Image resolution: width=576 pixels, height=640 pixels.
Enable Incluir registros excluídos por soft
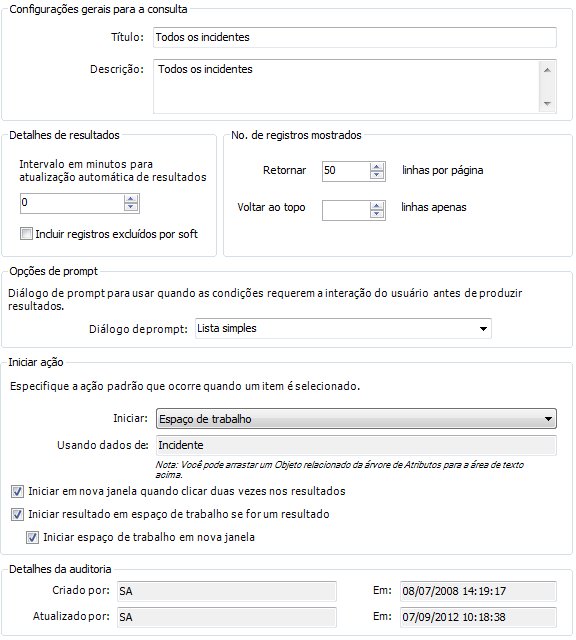click(27, 234)
